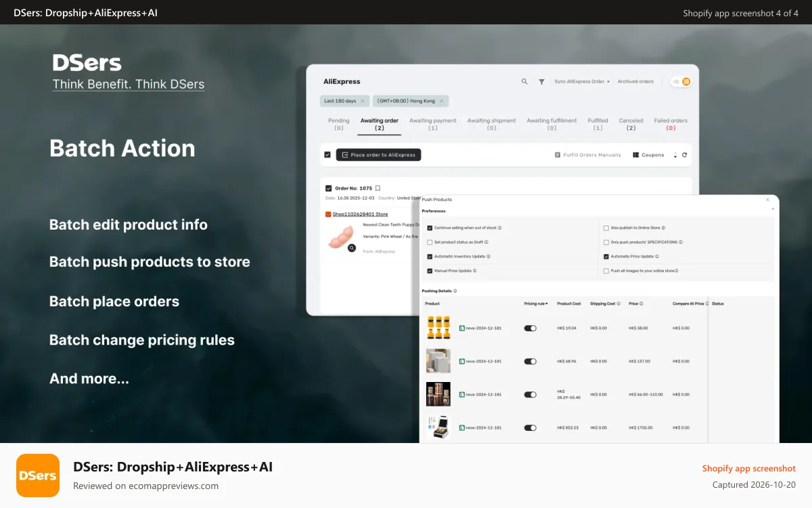Image resolution: width=812 pixels, height=508 pixels.
Task: Click the HK$ 1705.00 price value
Action: pos(639,428)
